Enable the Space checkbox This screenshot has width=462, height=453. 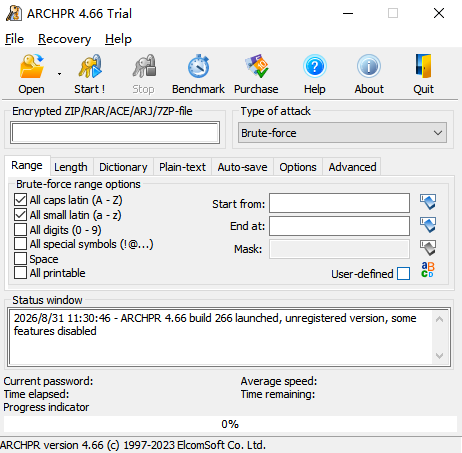tap(20, 259)
